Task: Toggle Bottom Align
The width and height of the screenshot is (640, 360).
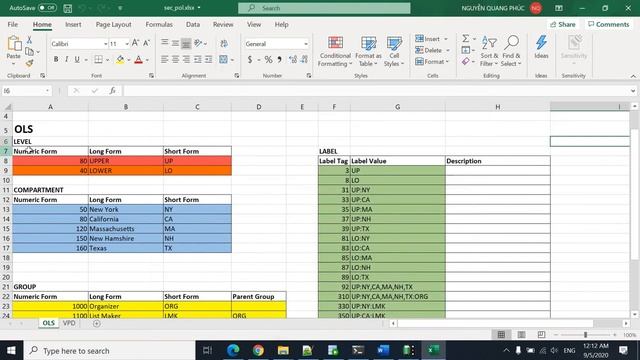Action: pos(186,43)
